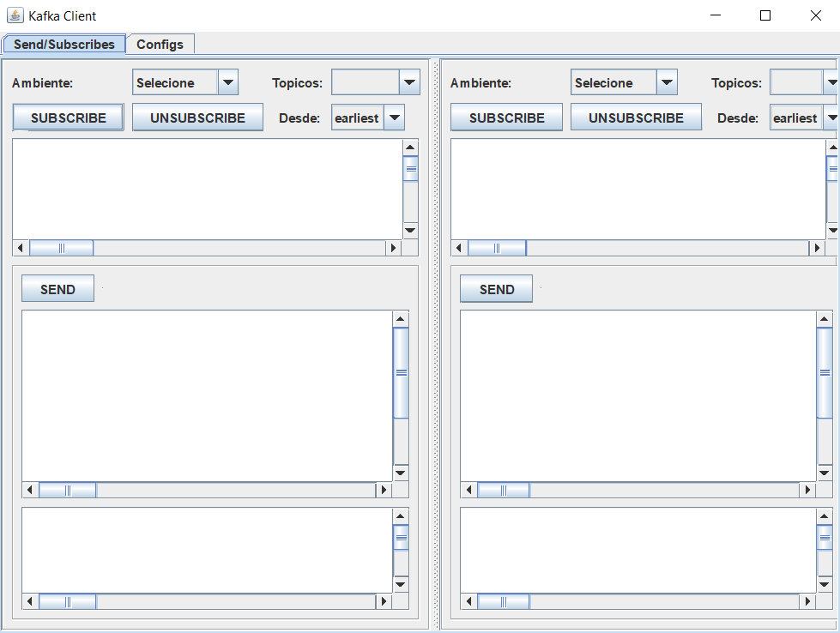This screenshot has width=840, height=633.
Task: Click right arrow of right send area horizontal scrollbar
Action: tap(808, 490)
